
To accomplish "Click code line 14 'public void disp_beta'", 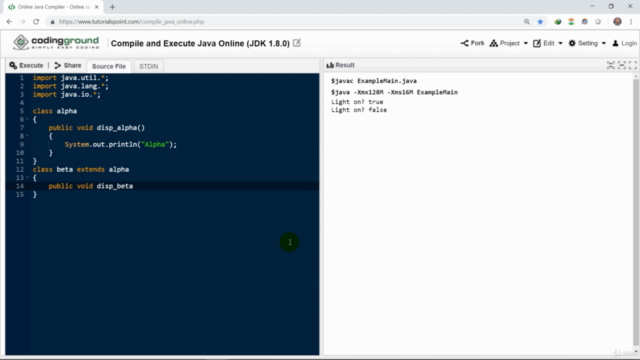I will (x=91, y=186).
